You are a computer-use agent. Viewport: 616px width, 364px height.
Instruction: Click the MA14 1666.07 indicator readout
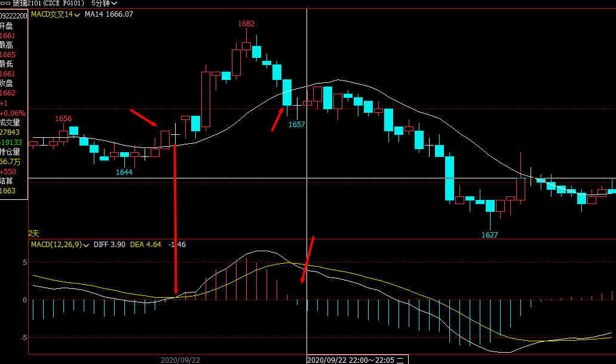click(x=109, y=14)
